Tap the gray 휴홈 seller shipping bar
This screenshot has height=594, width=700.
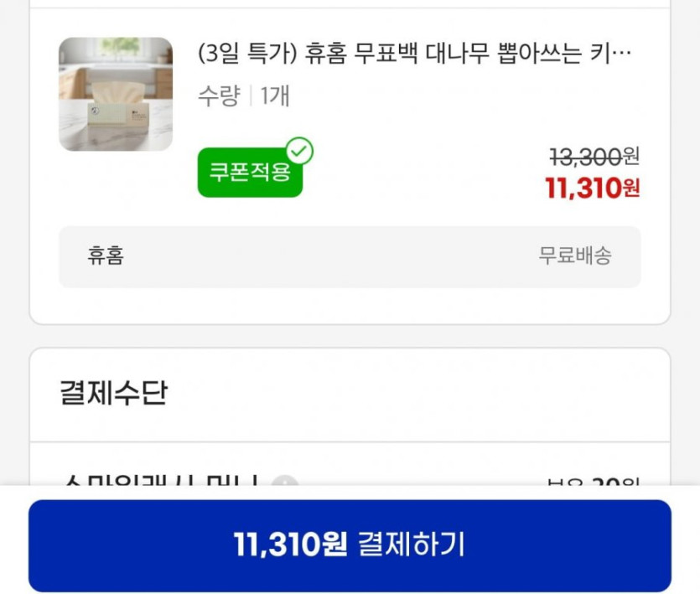[x=350, y=256]
